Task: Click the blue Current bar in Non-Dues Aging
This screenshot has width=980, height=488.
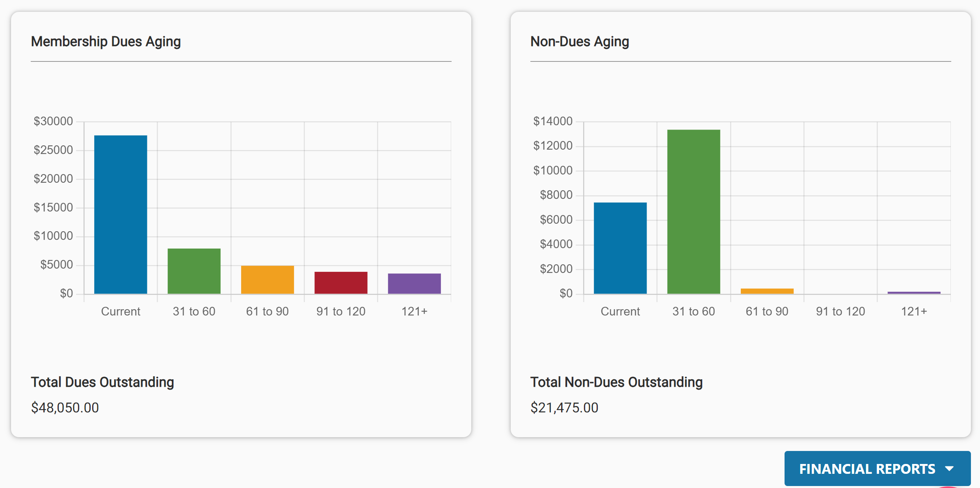Action: click(620, 248)
